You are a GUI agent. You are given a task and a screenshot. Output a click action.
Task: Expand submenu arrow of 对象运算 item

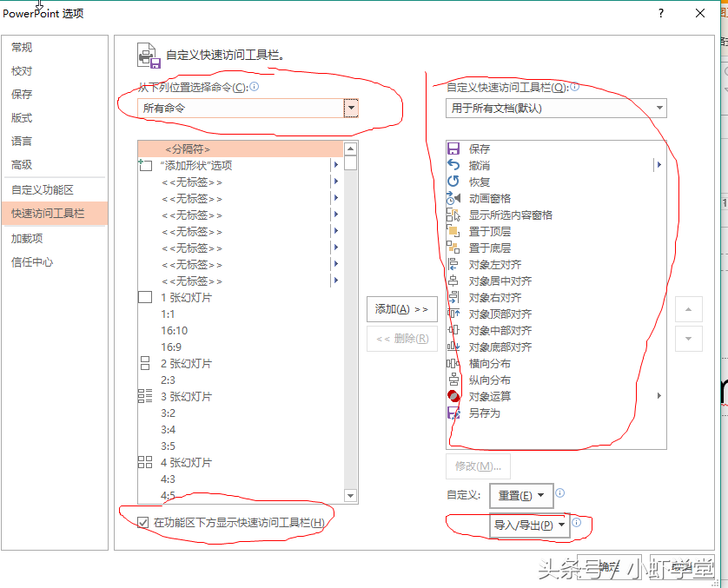pyautogui.click(x=659, y=396)
